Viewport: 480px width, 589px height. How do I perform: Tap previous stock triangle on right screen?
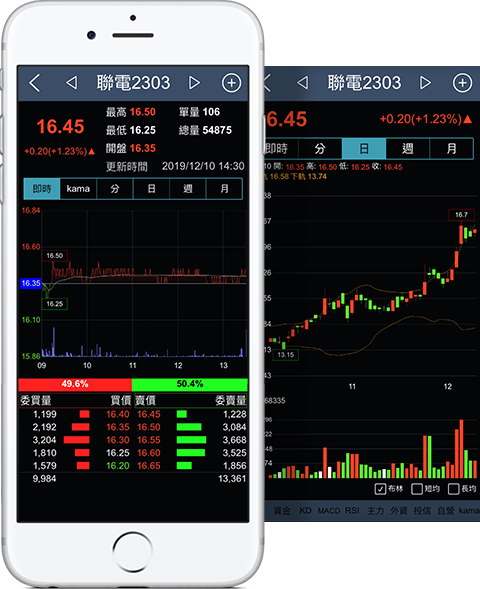[x=302, y=83]
